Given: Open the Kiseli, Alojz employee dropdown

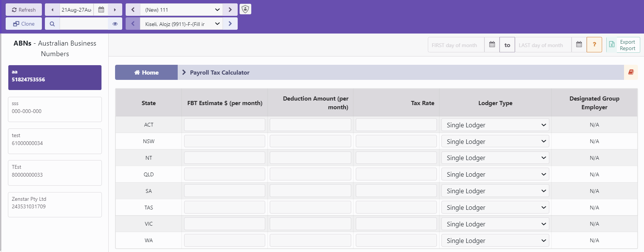Looking at the screenshot, I should [181, 24].
